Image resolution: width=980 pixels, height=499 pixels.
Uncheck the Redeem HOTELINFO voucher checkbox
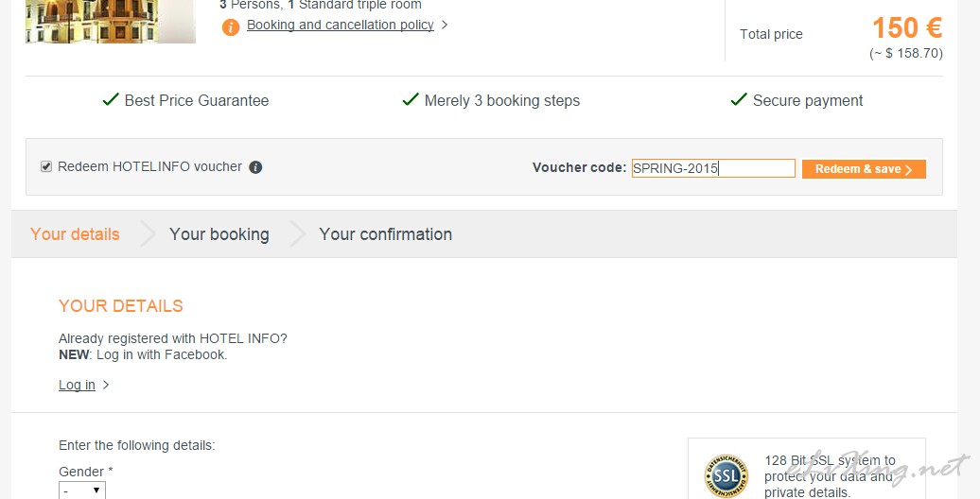pos(46,166)
